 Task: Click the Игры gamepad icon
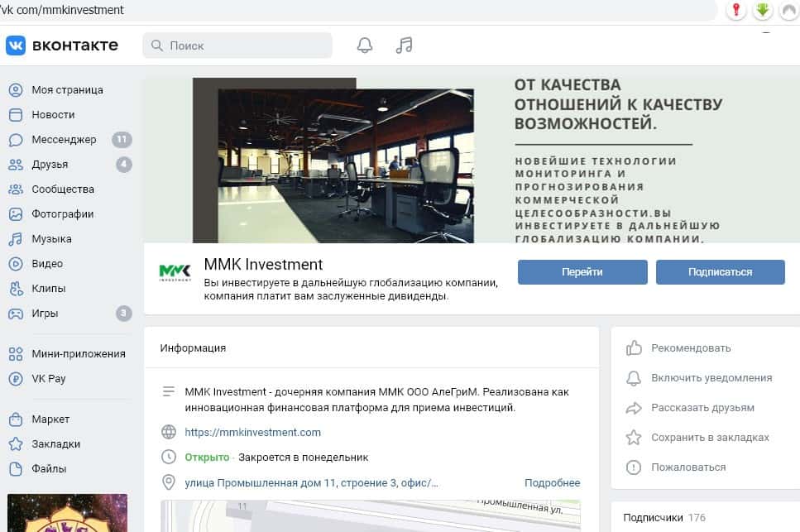16,314
